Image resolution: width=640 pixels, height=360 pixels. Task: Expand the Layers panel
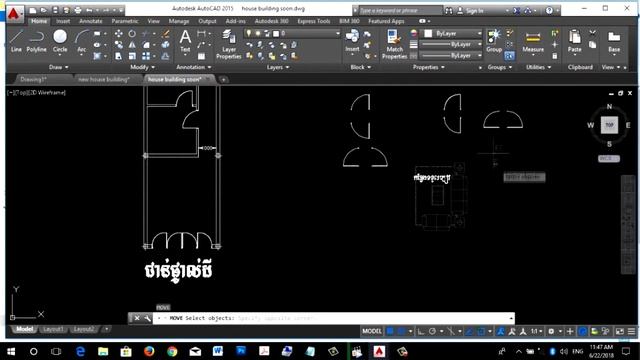tap(278, 67)
